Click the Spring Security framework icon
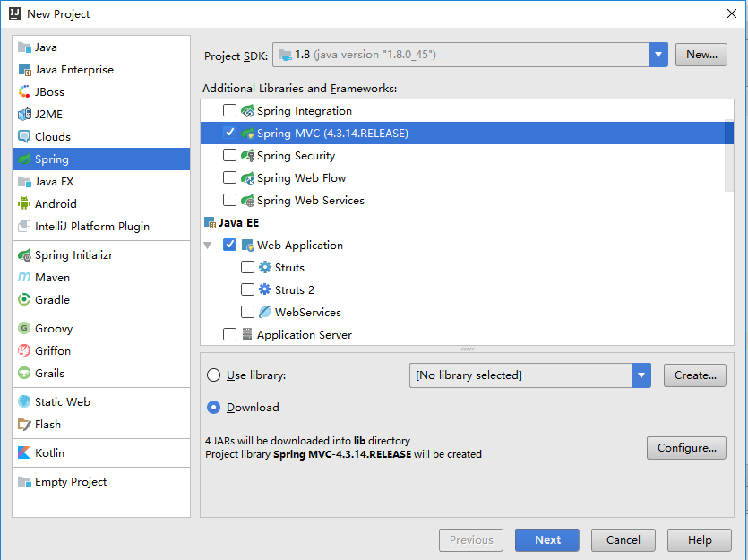748x560 pixels. 247,156
